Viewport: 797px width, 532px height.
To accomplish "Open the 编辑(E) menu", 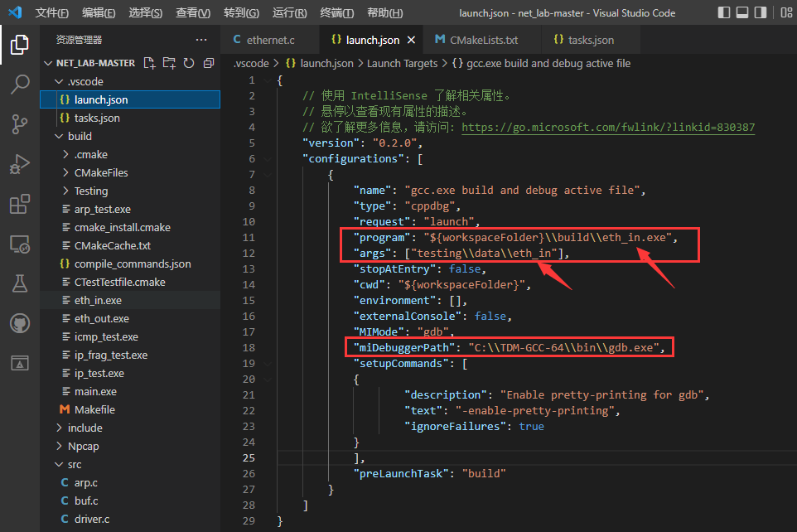I will tap(99, 12).
